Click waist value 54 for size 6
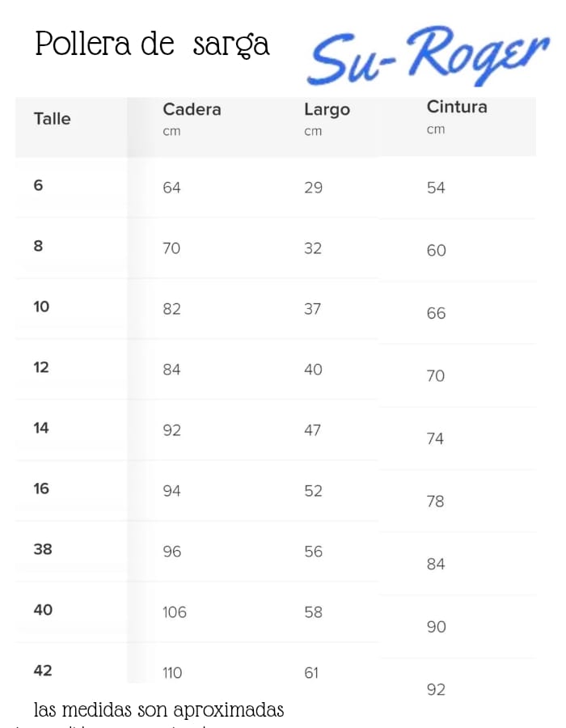The width and height of the screenshot is (566, 728). (x=436, y=188)
